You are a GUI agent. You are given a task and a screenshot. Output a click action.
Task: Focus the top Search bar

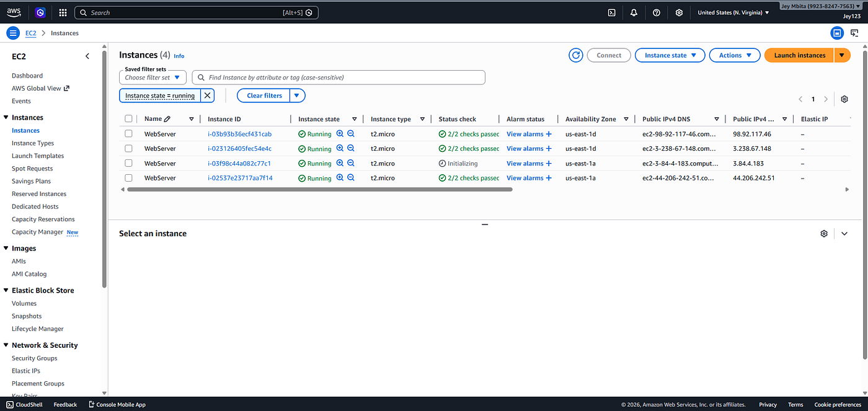[196, 12]
